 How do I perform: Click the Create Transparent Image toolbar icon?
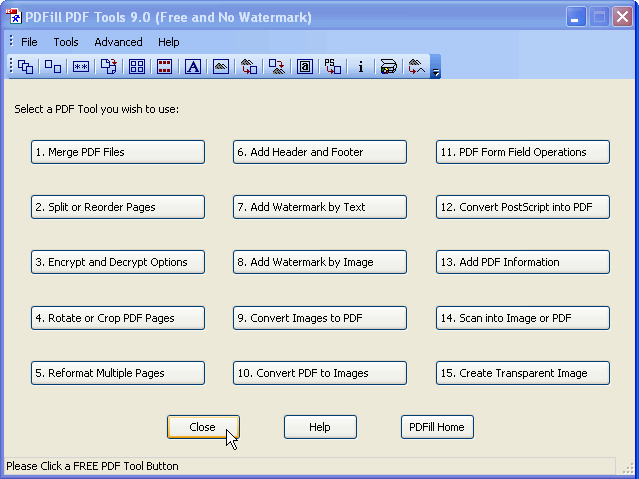pyautogui.click(x=416, y=66)
